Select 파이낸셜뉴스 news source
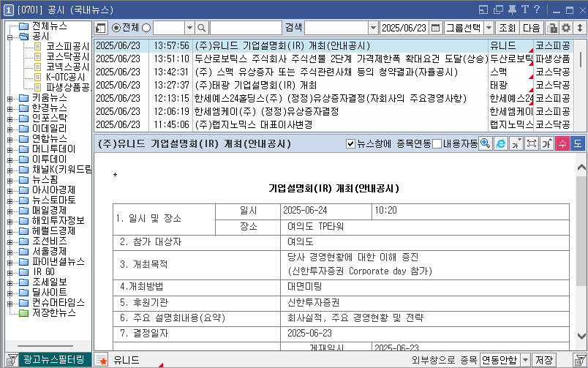Viewport: 588px width, 368px height. click(58, 261)
